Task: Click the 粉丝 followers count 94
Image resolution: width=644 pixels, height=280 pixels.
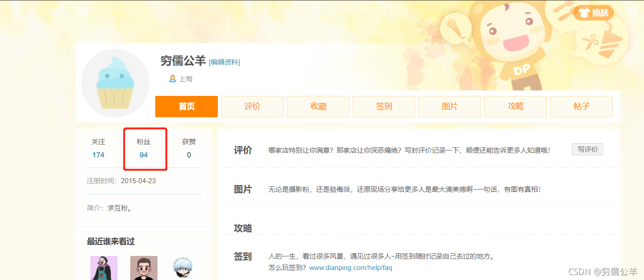Action: coord(143,155)
